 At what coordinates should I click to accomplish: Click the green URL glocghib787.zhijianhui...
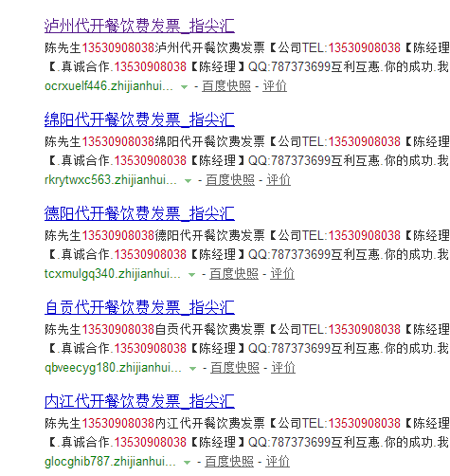pyautogui.click(x=111, y=462)
